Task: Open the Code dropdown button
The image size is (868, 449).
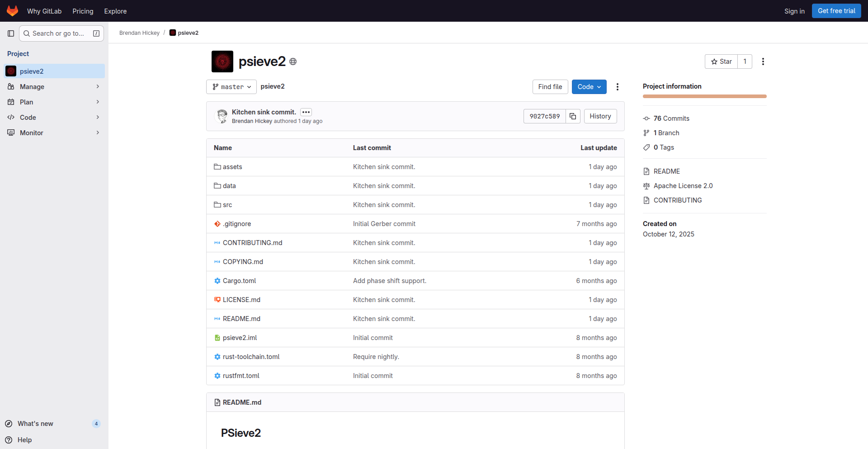Action: (x=589, y=87)
